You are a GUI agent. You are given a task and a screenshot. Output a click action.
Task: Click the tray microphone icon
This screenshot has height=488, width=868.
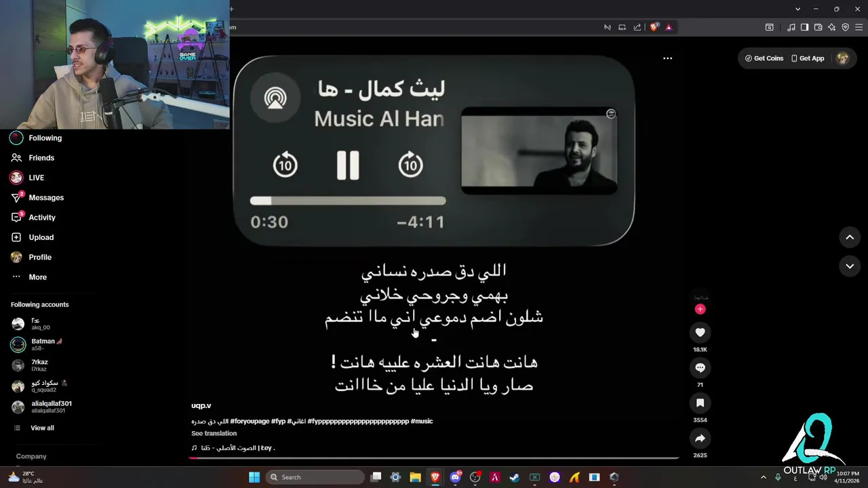(x=778, y=477)
